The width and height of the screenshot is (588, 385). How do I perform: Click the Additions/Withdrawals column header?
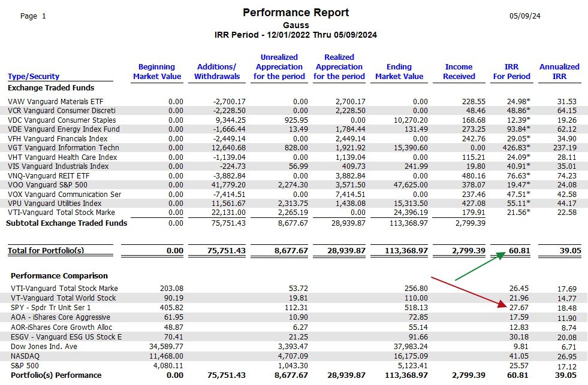pos(217,71)
